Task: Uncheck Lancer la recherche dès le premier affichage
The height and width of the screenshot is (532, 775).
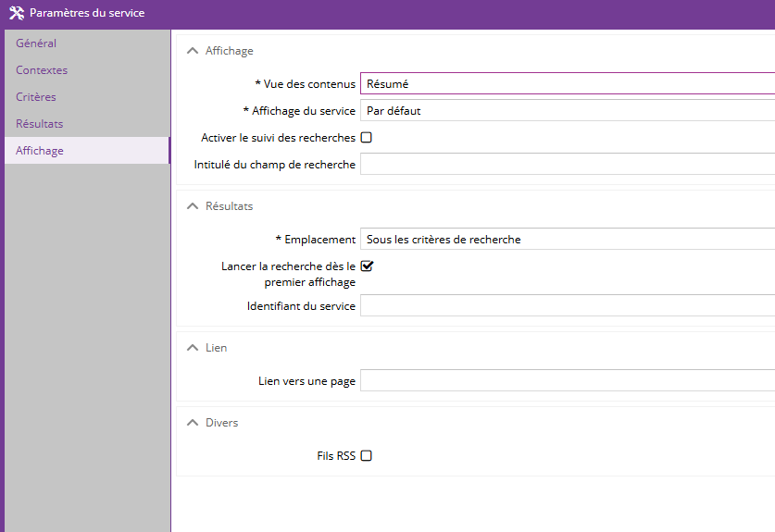Action: pyautogui.click(x=367, y=266)
